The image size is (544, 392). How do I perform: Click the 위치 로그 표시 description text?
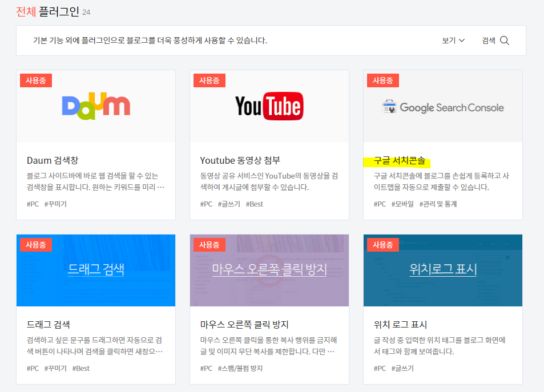[440, 346]
